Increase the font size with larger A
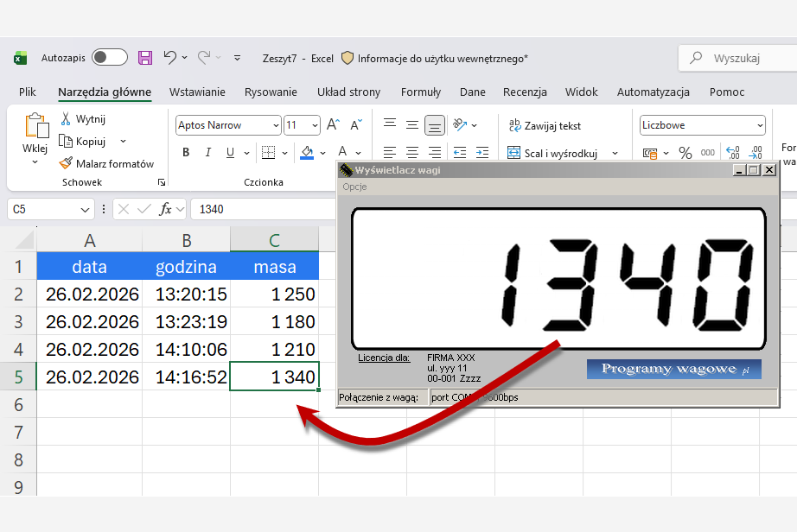 click(335, 125)
